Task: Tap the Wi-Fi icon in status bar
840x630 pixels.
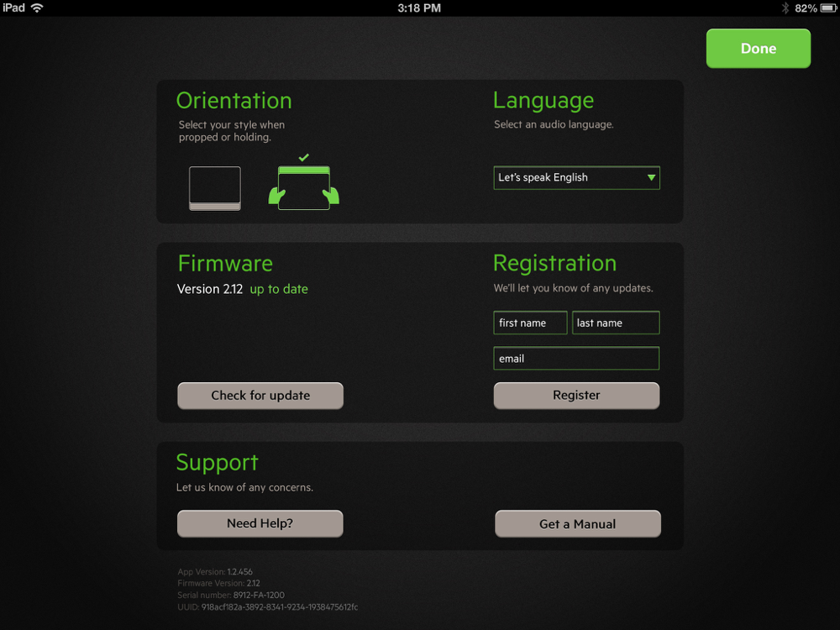Action: coord(37,8)
